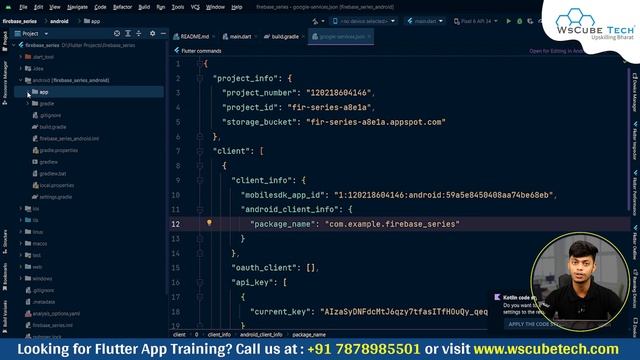Expand the gradle folder arrow
The image size is (640, 360).
28,104
